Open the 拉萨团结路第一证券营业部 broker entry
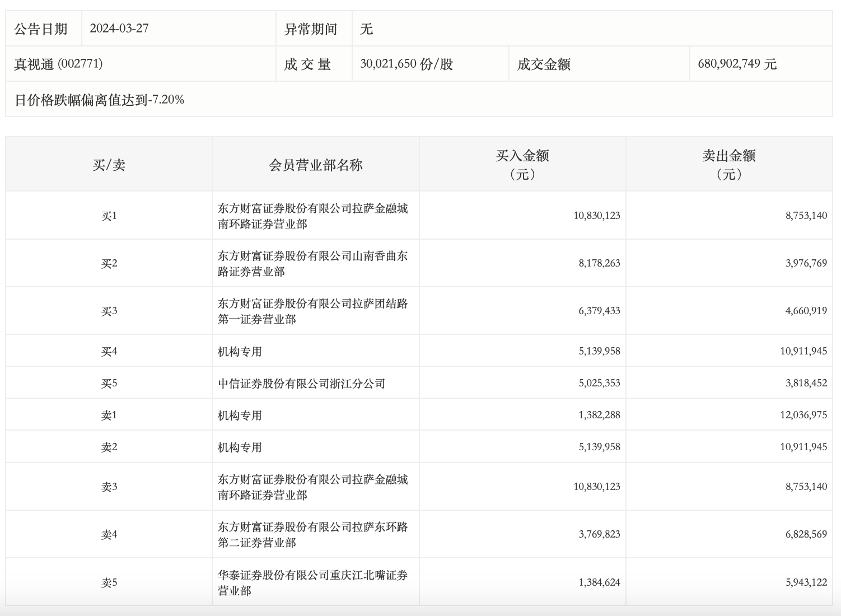 coord(312,311)
